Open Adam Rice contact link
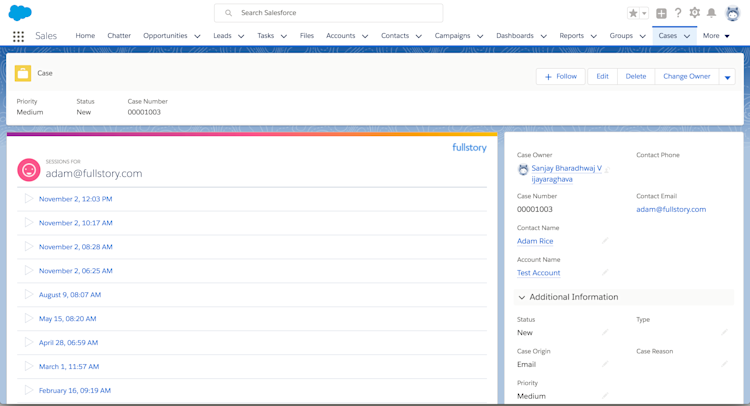Viewport: 750px width, 406px height. click(x=535, y=241)
